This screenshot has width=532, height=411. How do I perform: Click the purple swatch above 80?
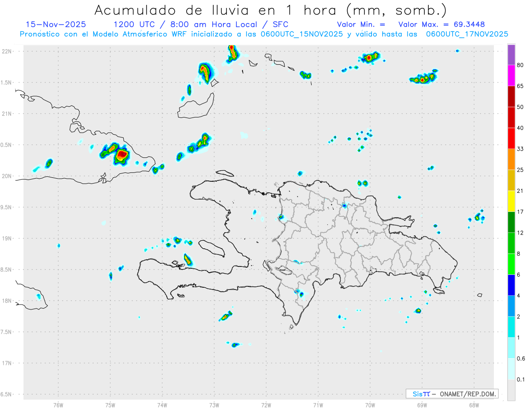[x=511, y=55]
